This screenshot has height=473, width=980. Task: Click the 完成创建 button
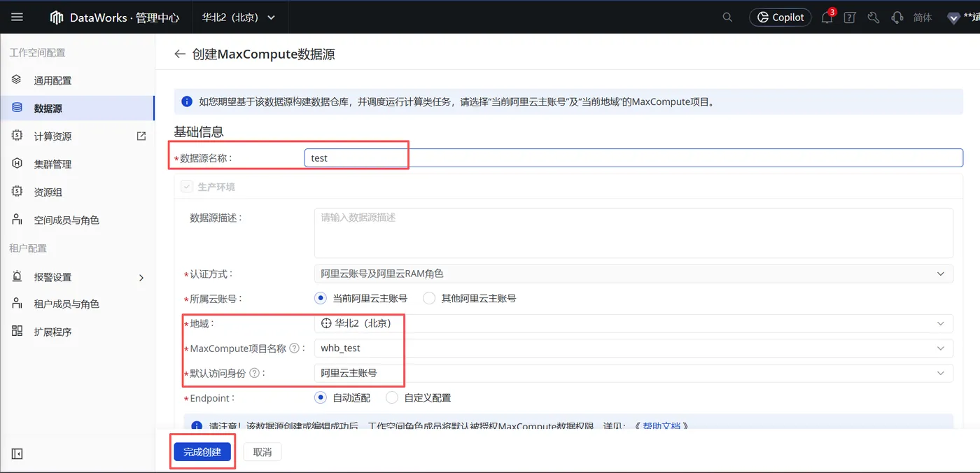[202, 452]
